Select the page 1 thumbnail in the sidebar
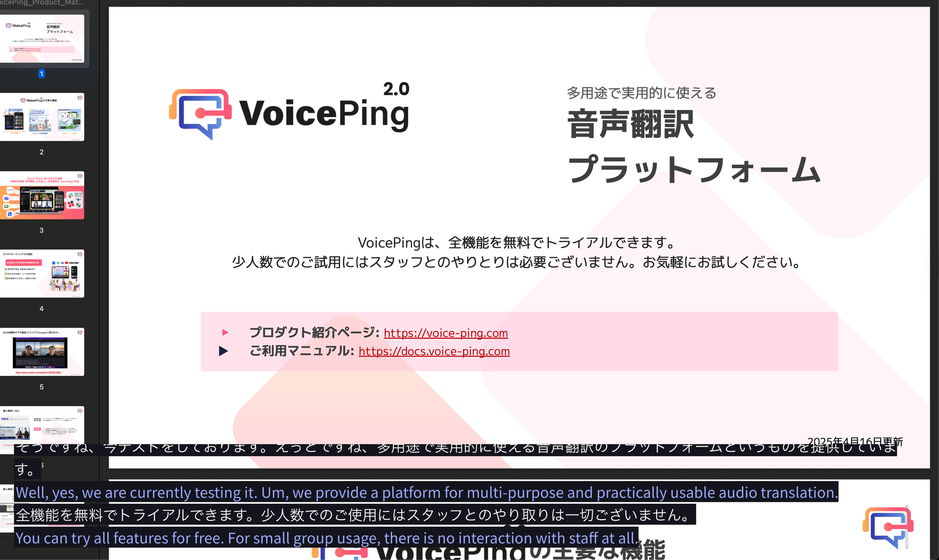The image size is (939, 560). point(43,39)
